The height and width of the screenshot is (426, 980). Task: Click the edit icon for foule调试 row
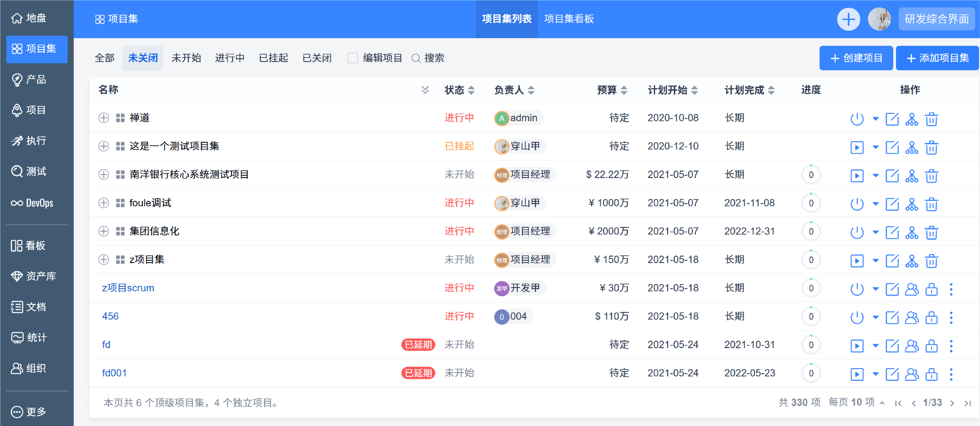pyautogui.click(x=892, y=204)
